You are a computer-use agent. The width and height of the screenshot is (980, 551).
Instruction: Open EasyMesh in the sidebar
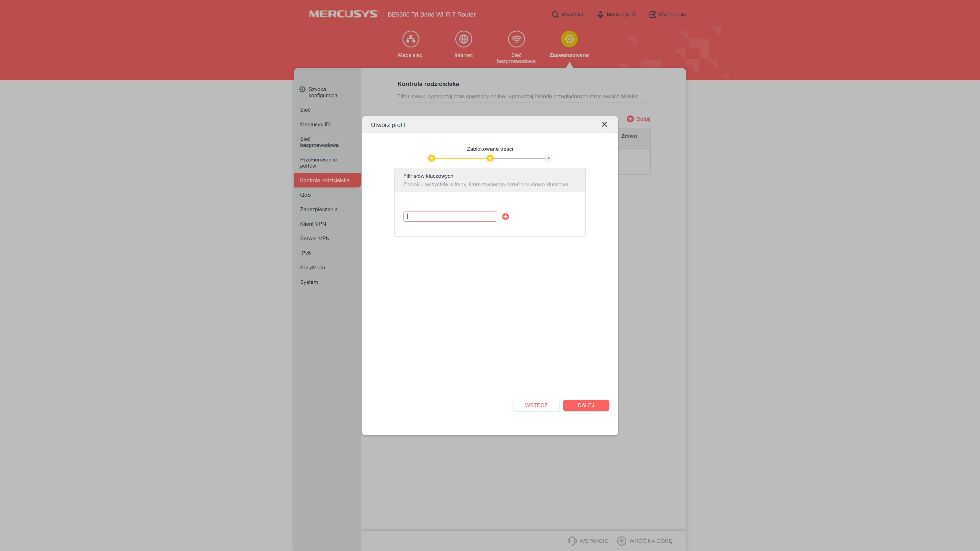click(312, 268)
